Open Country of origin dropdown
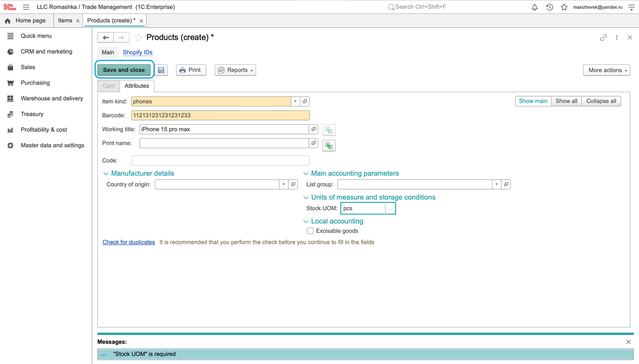 click(x=284, y=184)
